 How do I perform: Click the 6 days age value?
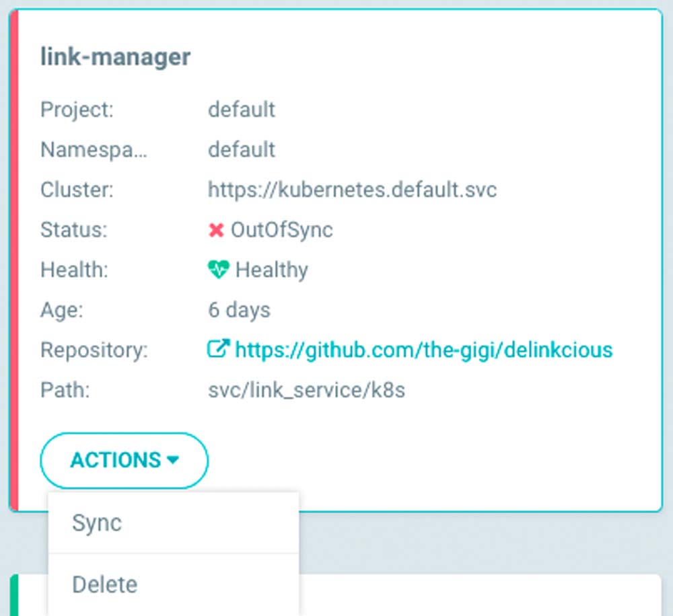coord(239,310)
